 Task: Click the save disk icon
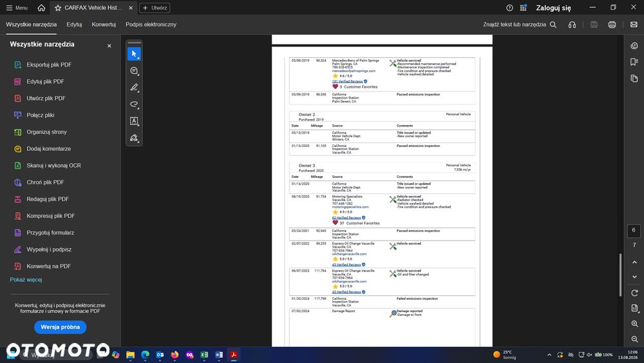pos(594,25)
